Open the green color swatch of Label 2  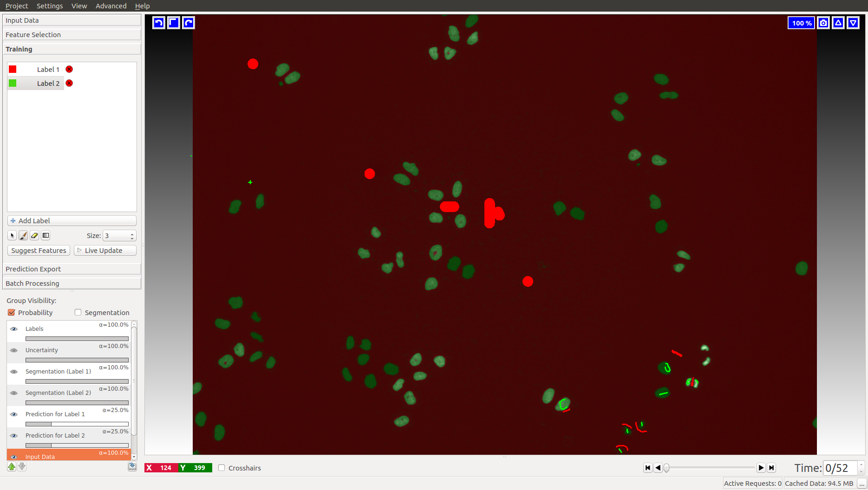[13, 83]
